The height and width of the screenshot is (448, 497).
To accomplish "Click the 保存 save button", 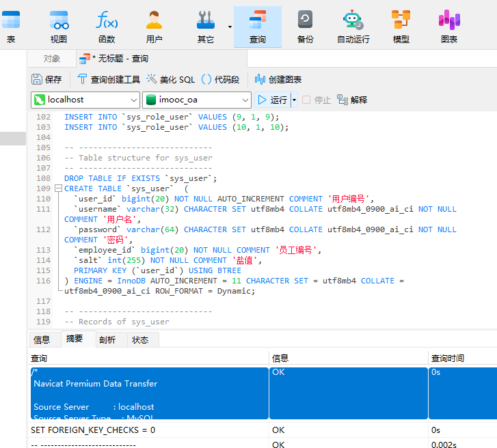I will click(x=46, y=79).
